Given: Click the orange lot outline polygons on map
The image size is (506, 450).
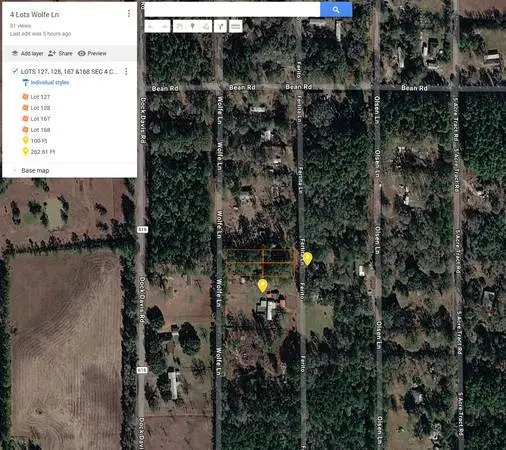Looking at the screenshot, I should tap(260, 263).
